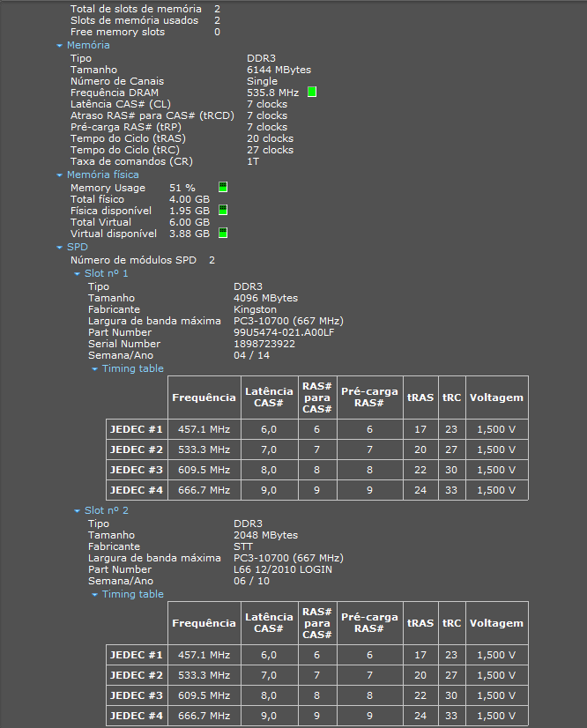Click Slot 2 JEDEC #4 row header
This screenshot has width=587, height=728.
[x=137, y=716]
